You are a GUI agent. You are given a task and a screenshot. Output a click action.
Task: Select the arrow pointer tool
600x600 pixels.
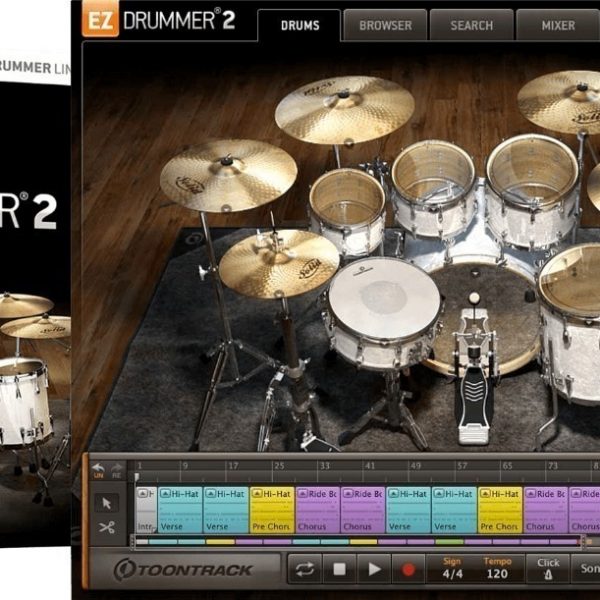tap(107, 503)
